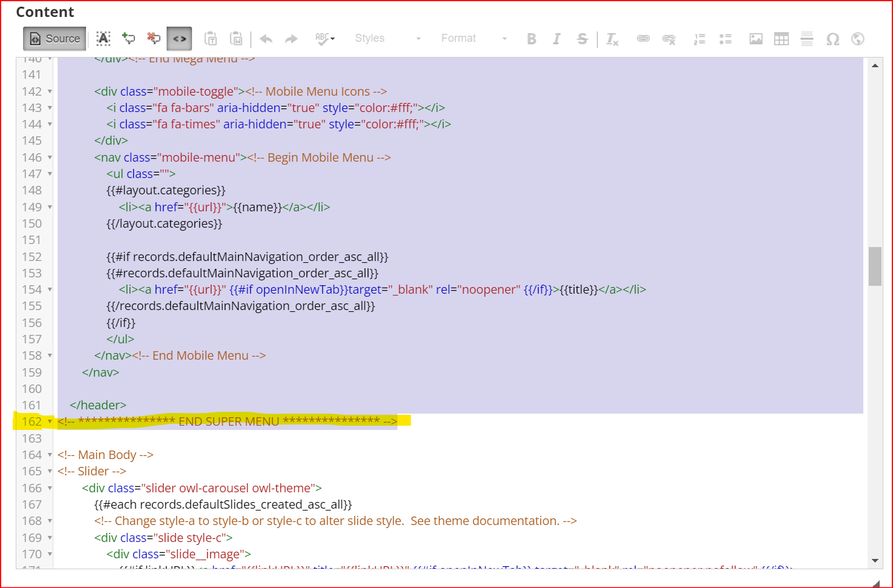Click the Undo arrow icon
The height and width of the screenshot is (588, 893).
coord(266,39)
